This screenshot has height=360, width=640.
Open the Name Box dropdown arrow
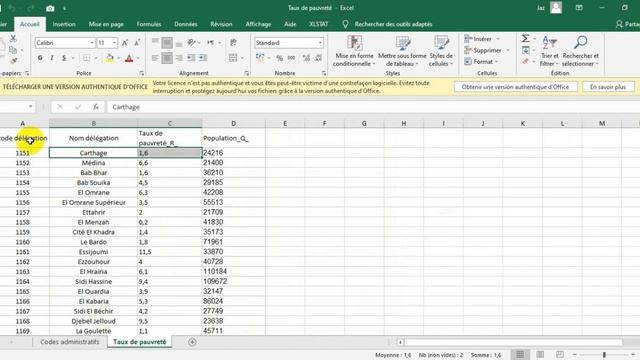click(31, 107)
